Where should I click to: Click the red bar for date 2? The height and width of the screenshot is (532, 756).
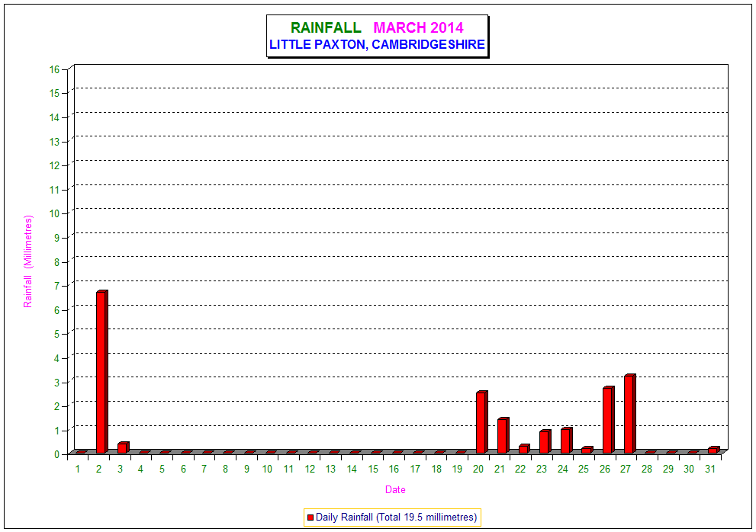tap(101, 371)
